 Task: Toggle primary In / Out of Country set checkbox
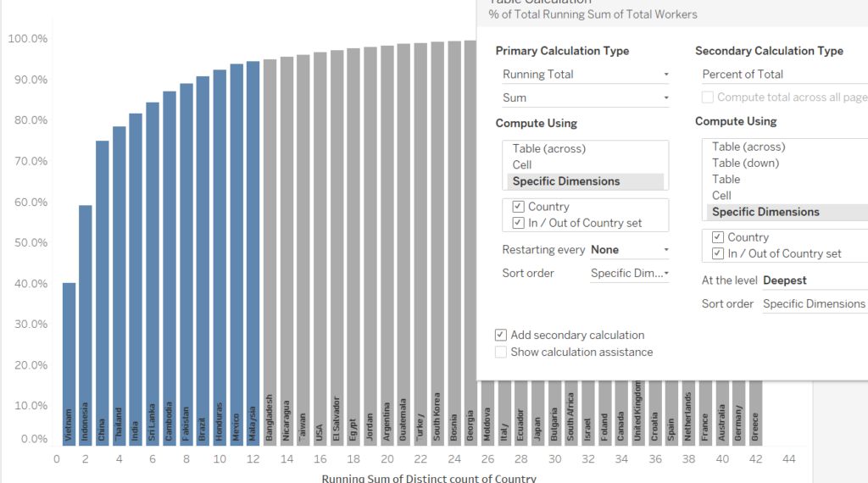(518, 223)
